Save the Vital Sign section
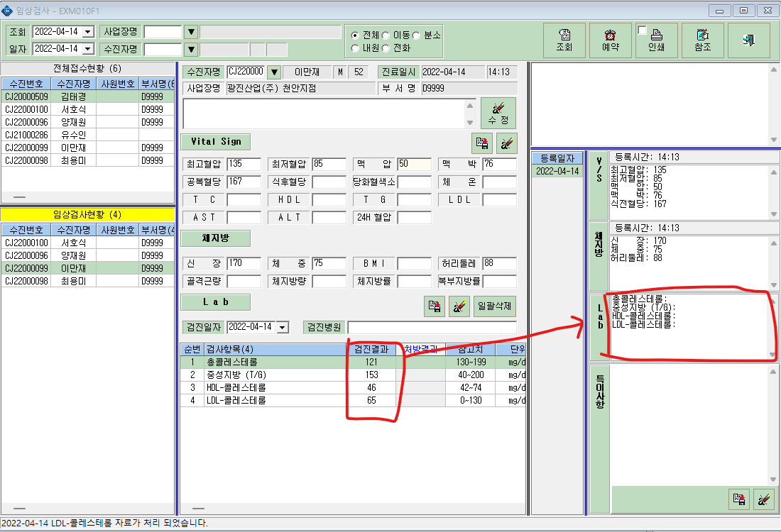Image resolution: width=781 pixels, height=532 pixels. pyautogui.click(x=481, y=143)
